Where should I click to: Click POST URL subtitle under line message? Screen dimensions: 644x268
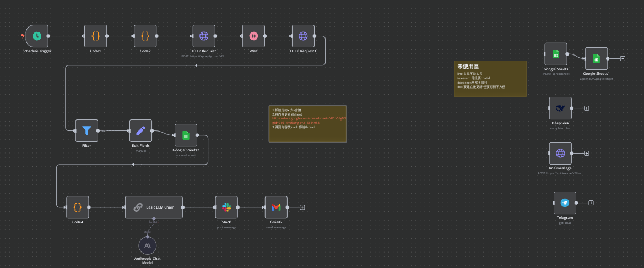tap(560, 173)
